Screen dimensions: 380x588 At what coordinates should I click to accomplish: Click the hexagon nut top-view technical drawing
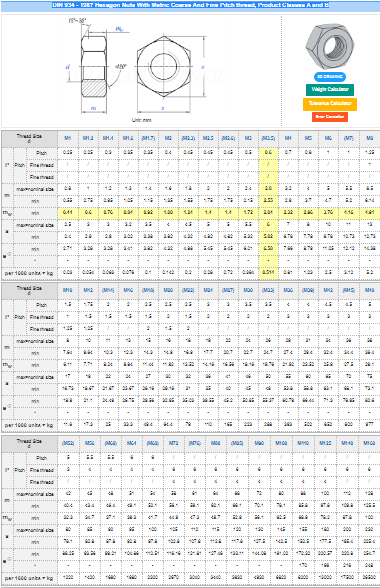tap(164, 66)
